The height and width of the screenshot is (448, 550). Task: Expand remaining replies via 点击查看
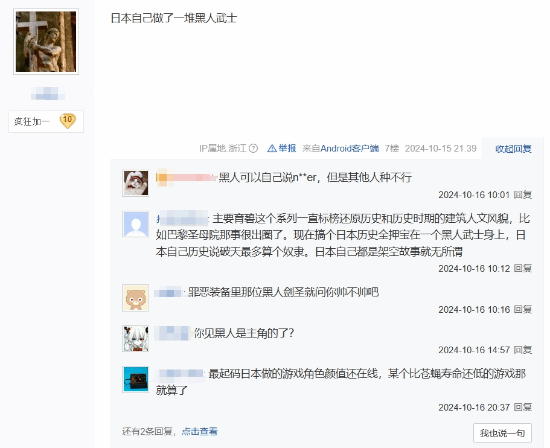pyautogui.click(x=200, y=431)
